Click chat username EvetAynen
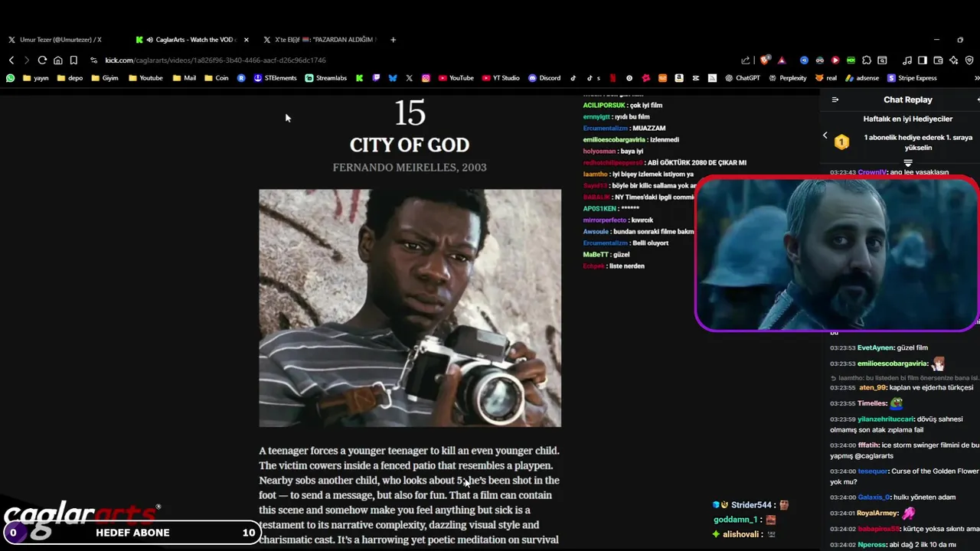Image resolution: width=980 pixels, height=551 pixels. coord(877,347)
